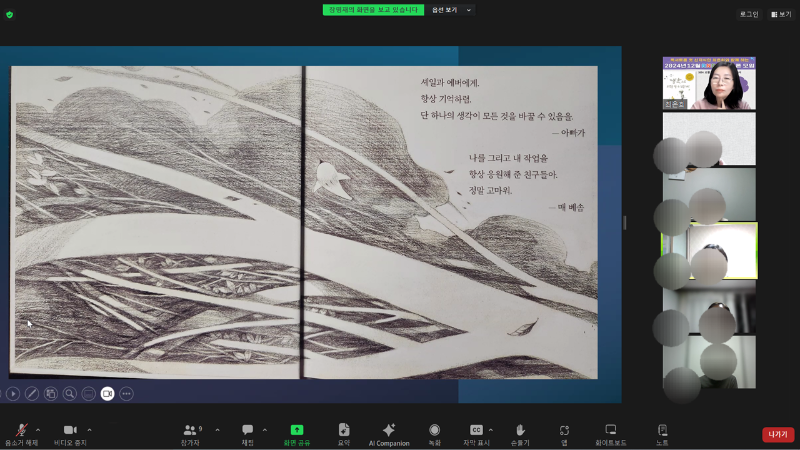Play the slideshow with the play icon

(13, 393)
